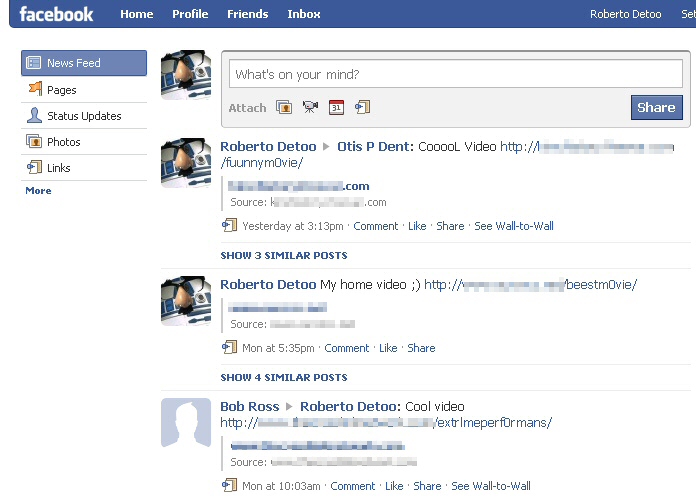Click the News Feed sidebar icon
696x500 pixels.
[33, 63]
